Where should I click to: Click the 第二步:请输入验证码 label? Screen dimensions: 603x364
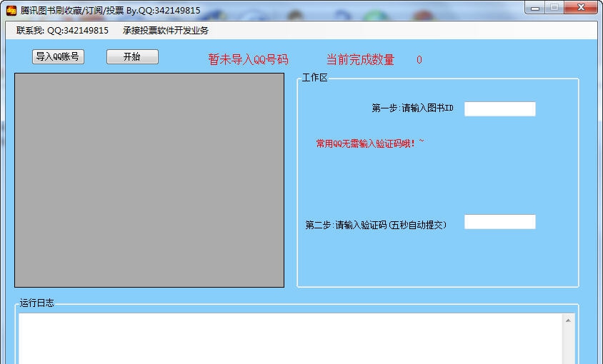coord(376,225)
